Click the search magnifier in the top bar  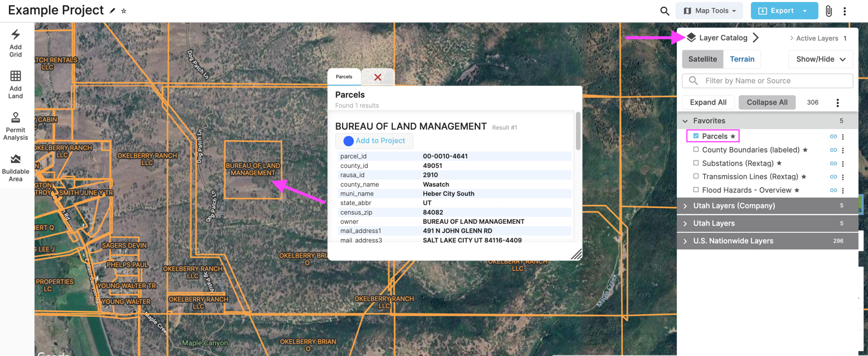pyautogui.click(x=665, y=10)
